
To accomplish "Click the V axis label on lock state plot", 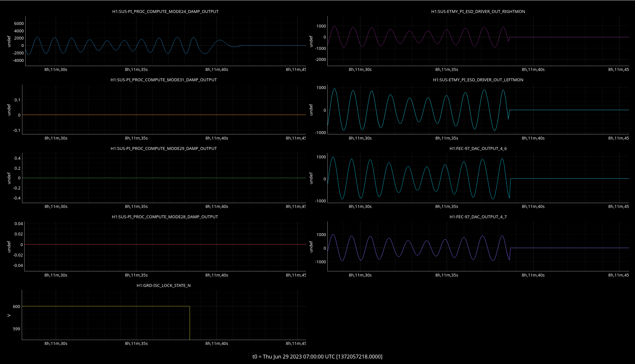I will pyautogui.click(x=9, y=315).
